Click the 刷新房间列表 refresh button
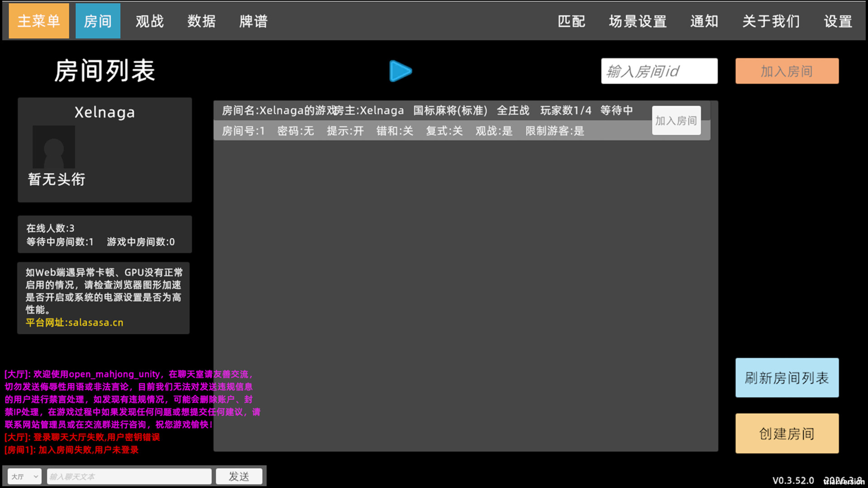 pos(787,378)
